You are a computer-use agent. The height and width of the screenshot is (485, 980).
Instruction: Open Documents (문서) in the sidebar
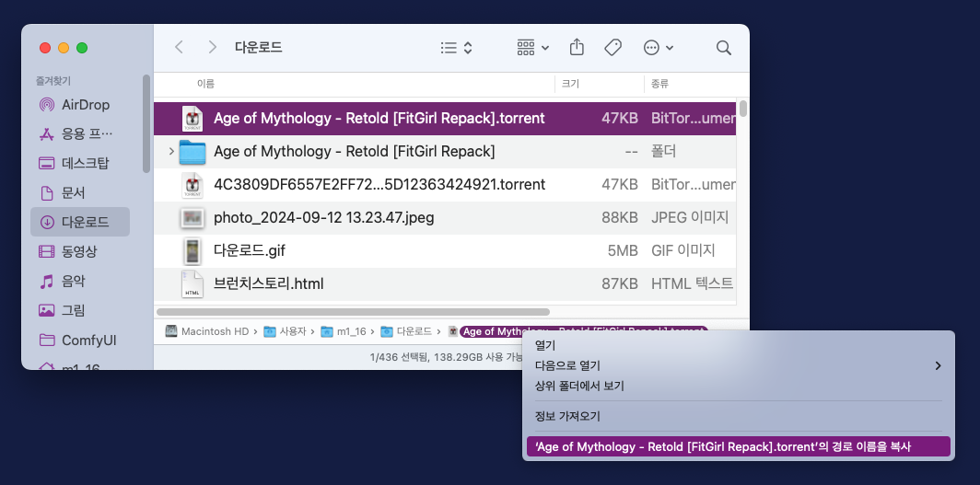click(x=80, y=193)
